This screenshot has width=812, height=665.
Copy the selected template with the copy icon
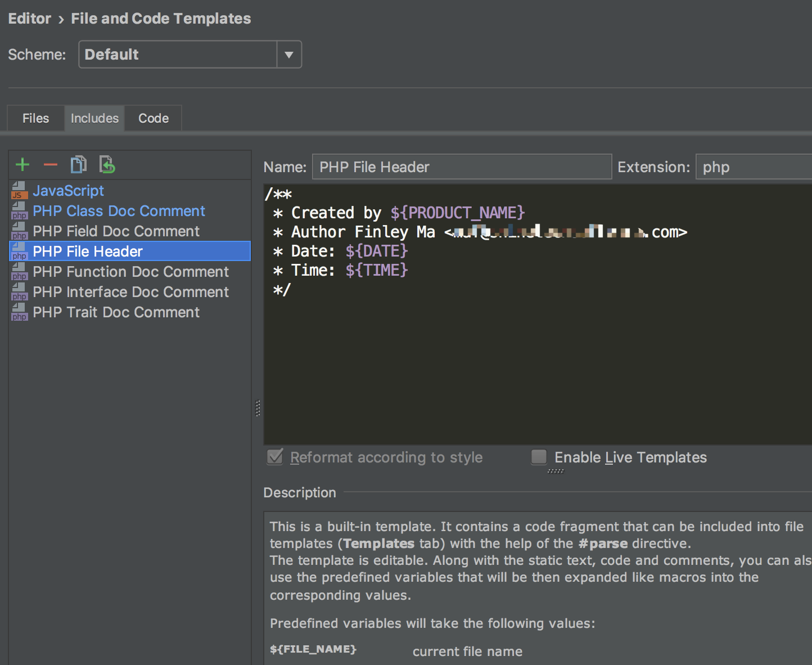[79, 164]
